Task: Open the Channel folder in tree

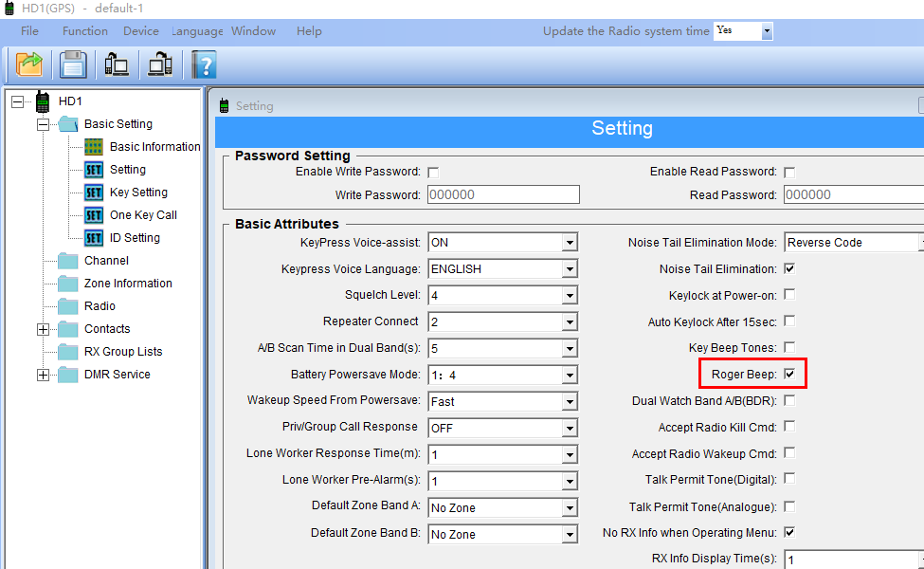Action: click(x=106, y=261)
